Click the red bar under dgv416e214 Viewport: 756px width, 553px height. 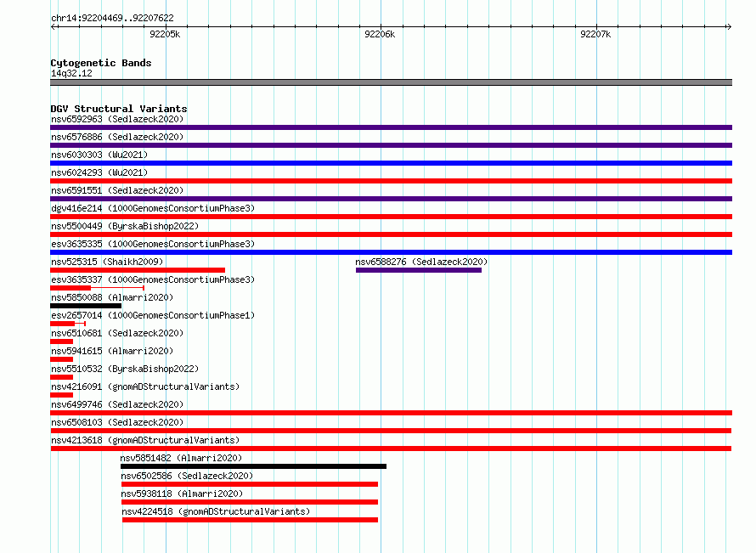[x=391, y=217]
